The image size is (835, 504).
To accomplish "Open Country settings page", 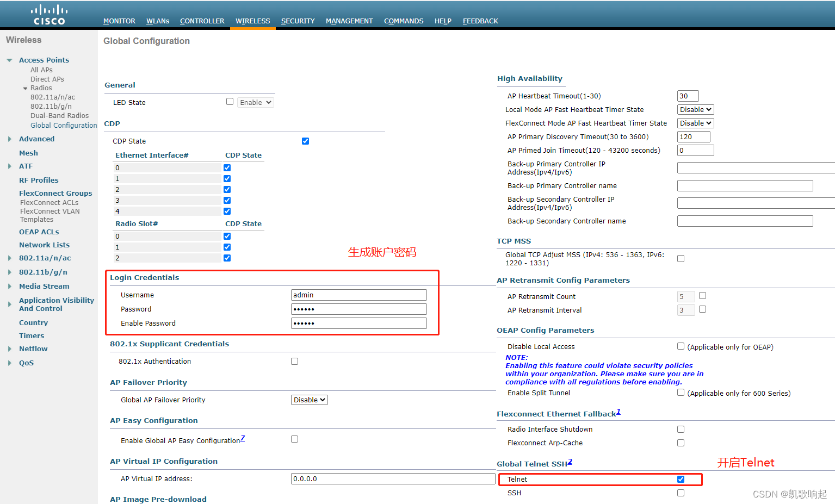I will (x=33, y=323).
